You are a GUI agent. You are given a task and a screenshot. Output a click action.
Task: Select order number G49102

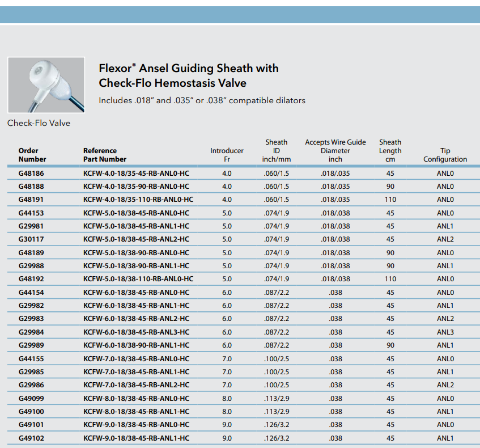pyautogui.click(x=31, y=438)
